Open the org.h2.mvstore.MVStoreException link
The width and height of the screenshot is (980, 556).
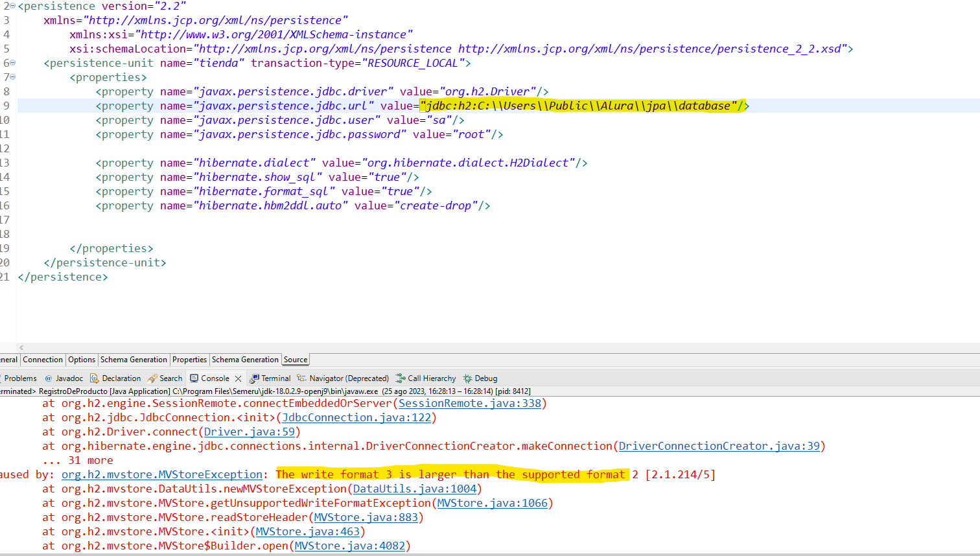[162, 474]
